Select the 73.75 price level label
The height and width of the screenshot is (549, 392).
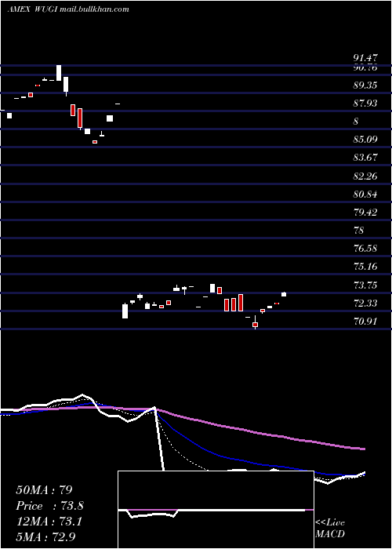coord(365,285)
